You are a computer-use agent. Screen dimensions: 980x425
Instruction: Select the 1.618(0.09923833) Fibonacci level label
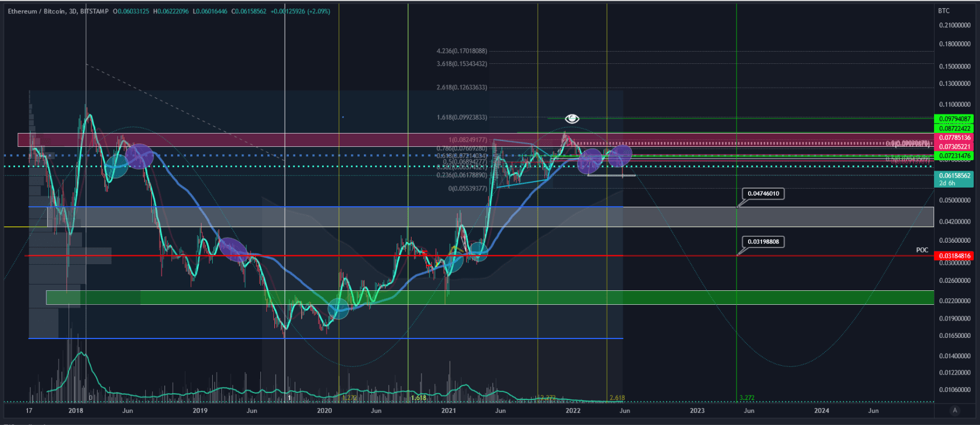pos(462,117)
